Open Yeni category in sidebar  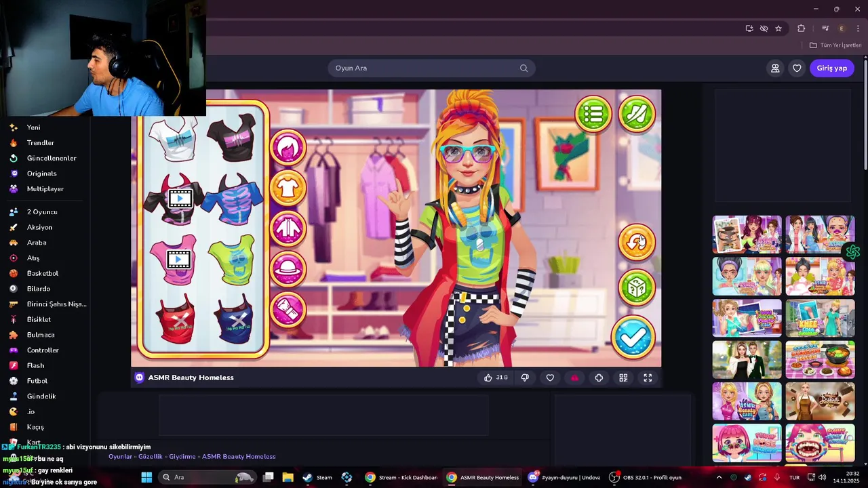pos(33,127)
